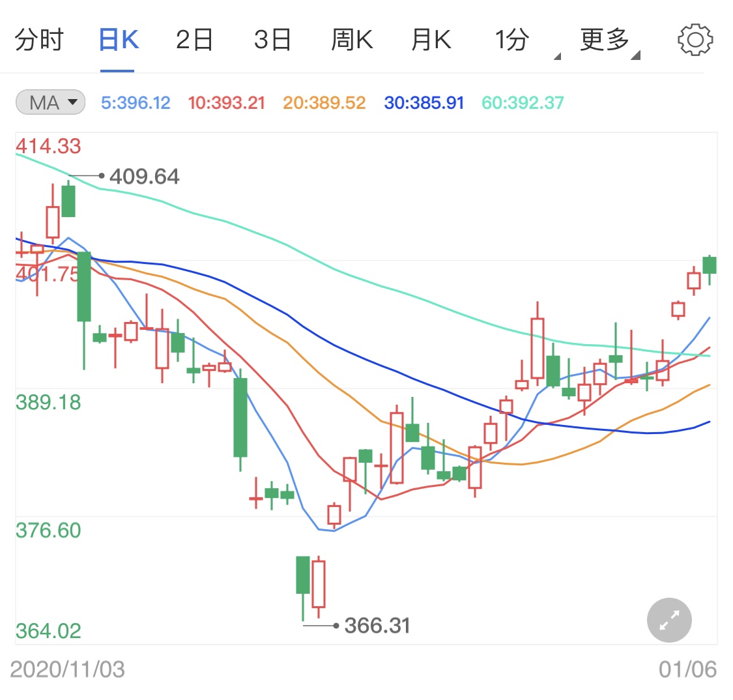Click the MA20 value 20:389.52
The width and height of the screenshot is (733, 700).
click(324, 103)
